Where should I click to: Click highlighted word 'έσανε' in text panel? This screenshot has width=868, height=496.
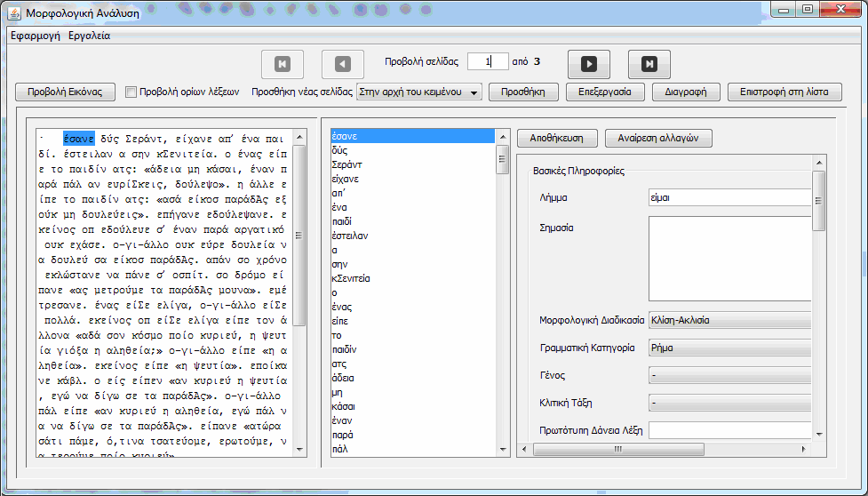point(78,137)
